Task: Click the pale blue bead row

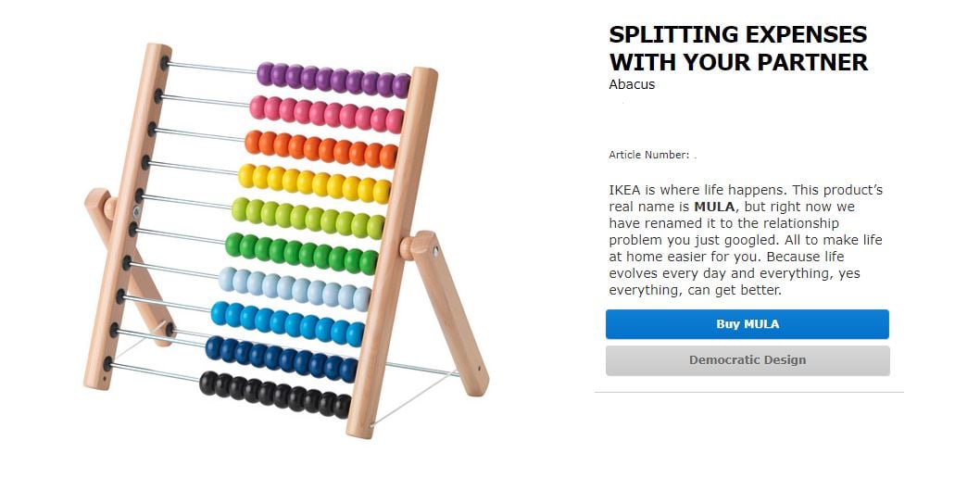Action: point(295,289)
